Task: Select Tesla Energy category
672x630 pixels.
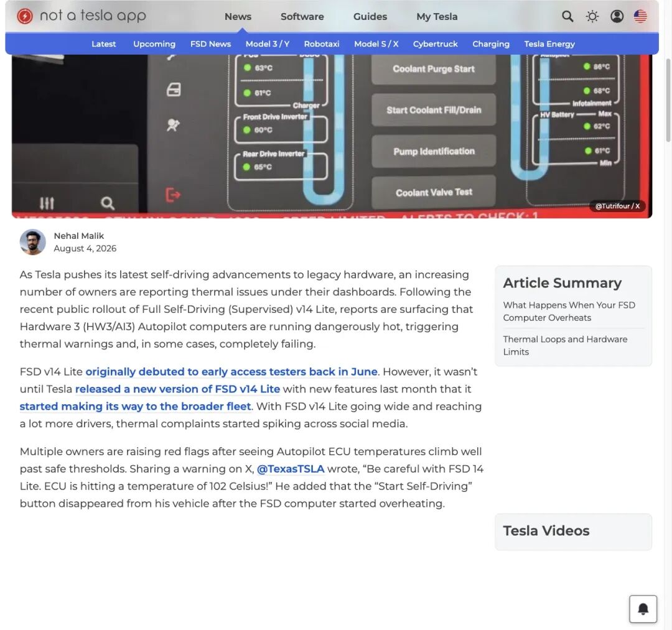Action: (x=549, y=44)
